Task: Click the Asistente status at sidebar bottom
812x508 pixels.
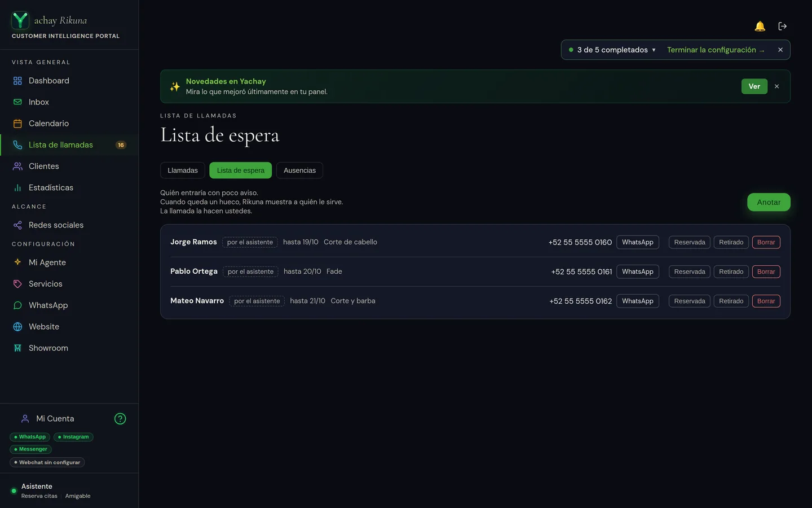Action: tap(69, 491)
